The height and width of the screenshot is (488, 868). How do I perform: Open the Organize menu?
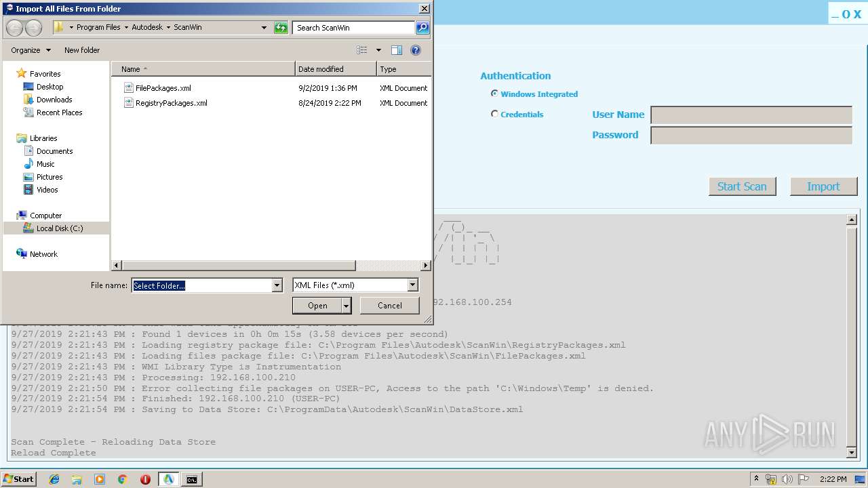tap(31, 50)
